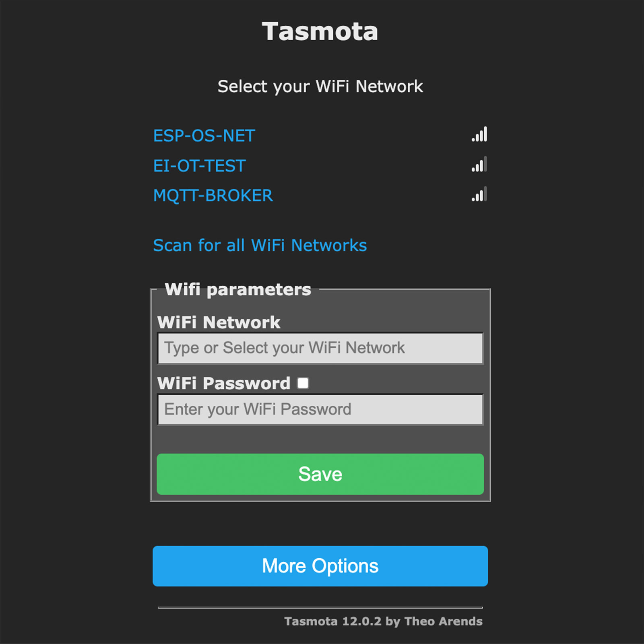Click the WiFi Password label text

(x=223, y=383)
